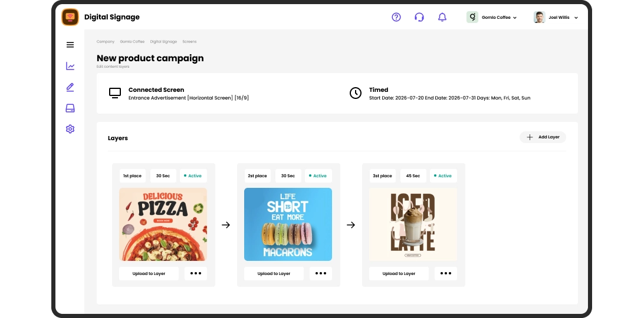
Task: Open the hamburger menu in the sidebar
Action: click(70, 45)
